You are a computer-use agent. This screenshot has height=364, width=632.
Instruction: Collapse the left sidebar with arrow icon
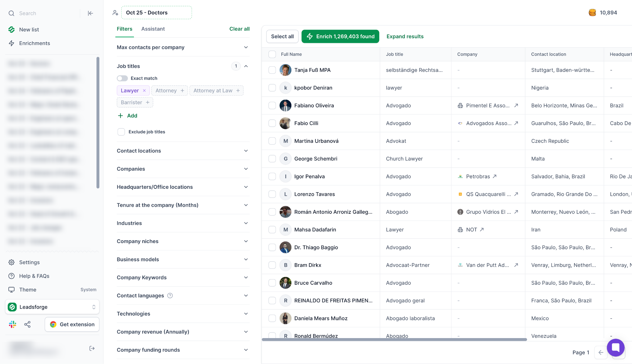(90, 13)
